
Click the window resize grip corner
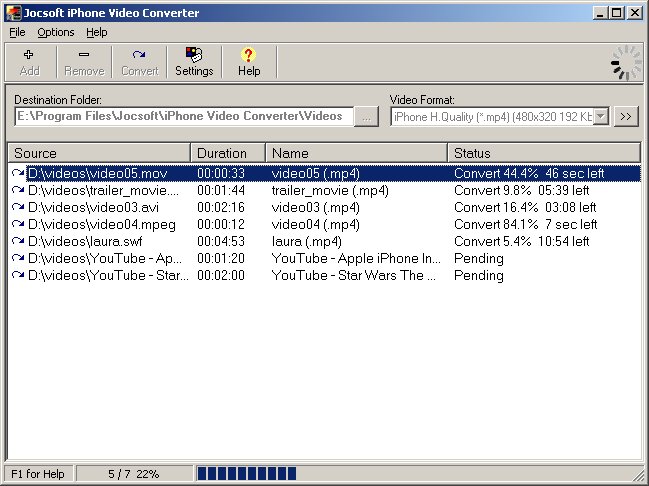[x=640, y=476]
